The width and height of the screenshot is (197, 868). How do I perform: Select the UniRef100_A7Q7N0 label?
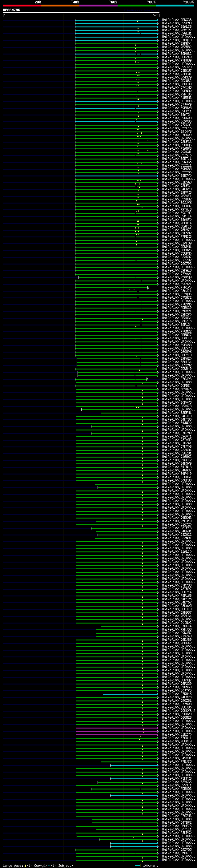(177, 433)
